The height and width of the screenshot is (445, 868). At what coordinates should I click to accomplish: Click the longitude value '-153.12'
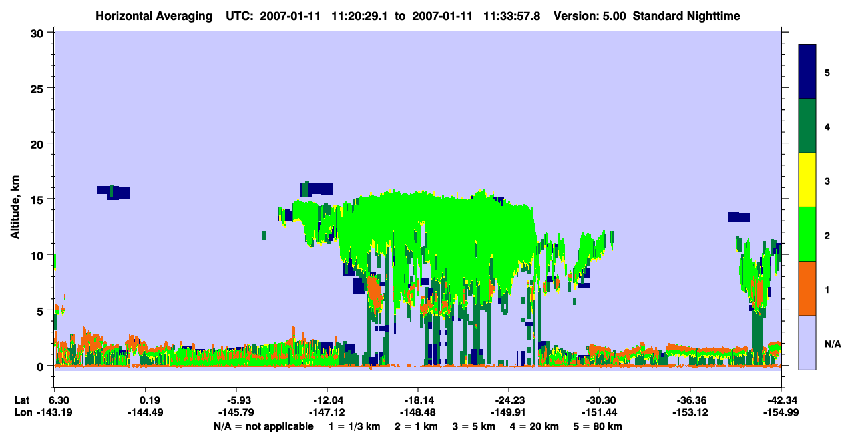(x=690, y=412)
